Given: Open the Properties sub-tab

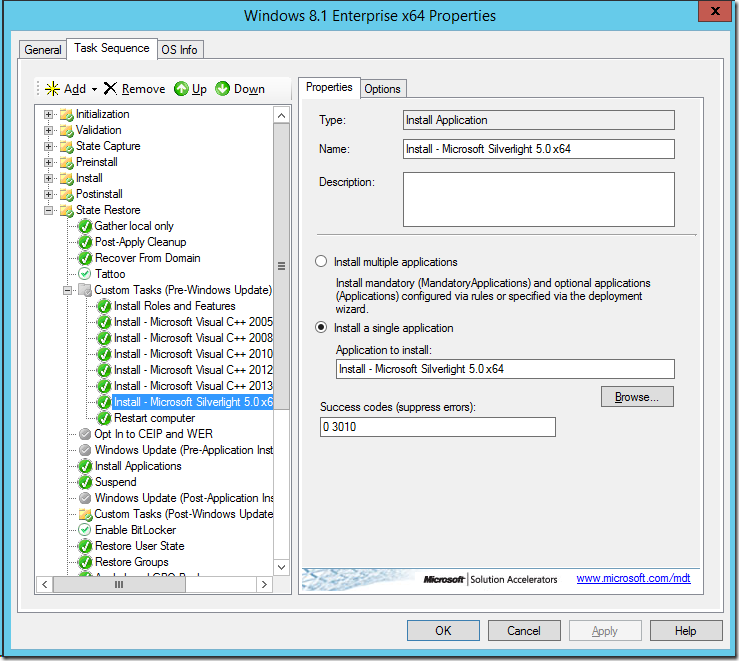Looking at the screenshot, I should click(329, 87).
